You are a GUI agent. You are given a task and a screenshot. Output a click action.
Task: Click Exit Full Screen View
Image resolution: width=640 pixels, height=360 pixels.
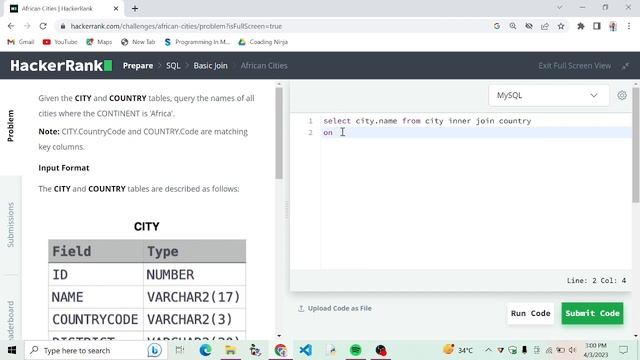click(575, 66)
